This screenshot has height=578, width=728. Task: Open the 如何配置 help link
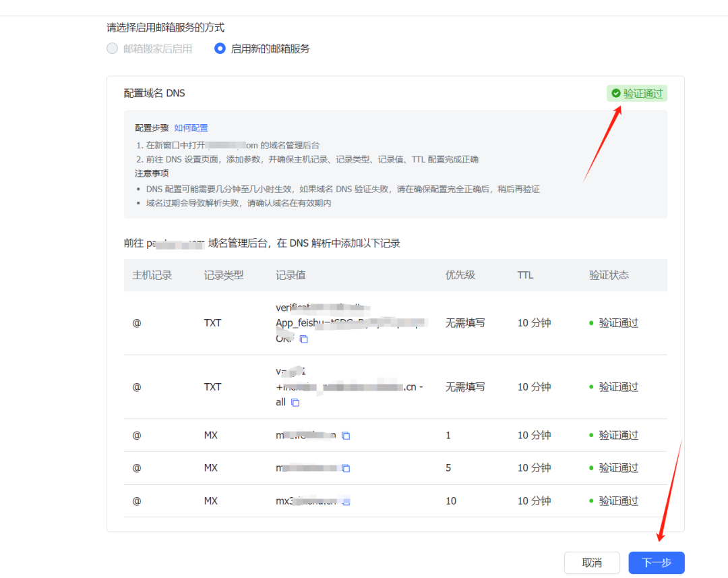(191, 127)
